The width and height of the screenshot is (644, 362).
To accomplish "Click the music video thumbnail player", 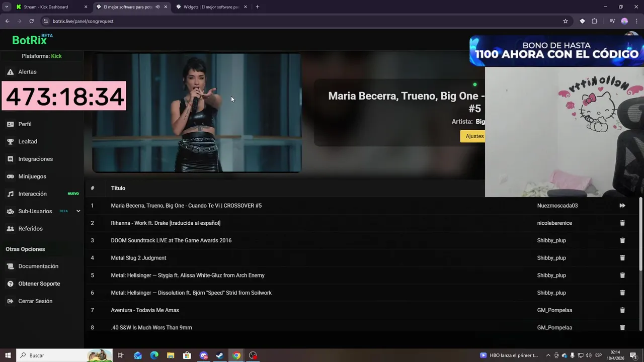I will pos(197,113).
